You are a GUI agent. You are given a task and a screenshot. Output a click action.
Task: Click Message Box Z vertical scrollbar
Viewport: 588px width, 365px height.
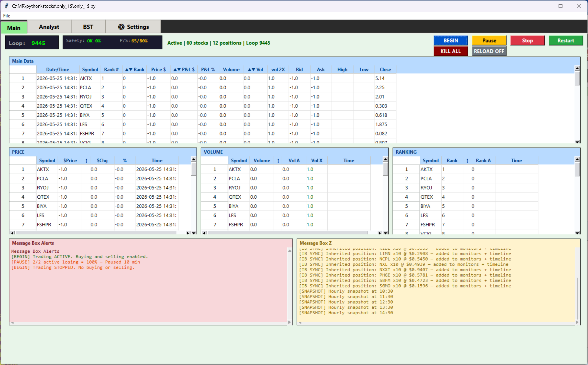[x=577, y=298]
